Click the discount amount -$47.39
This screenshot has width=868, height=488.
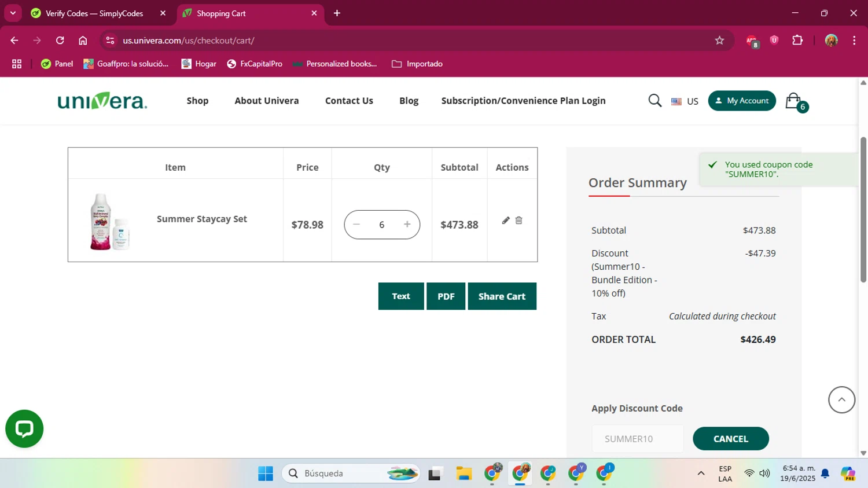[760, 253]
